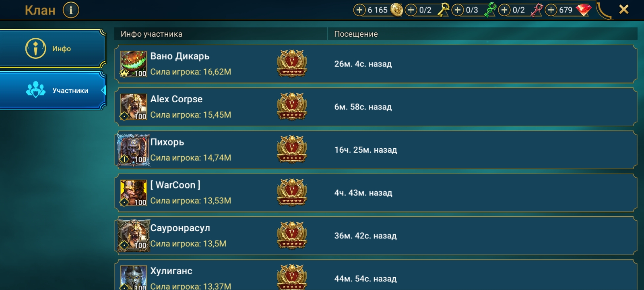
Task: Click [ WarCoon ] avatar portrait
Action: coord(133,193)
